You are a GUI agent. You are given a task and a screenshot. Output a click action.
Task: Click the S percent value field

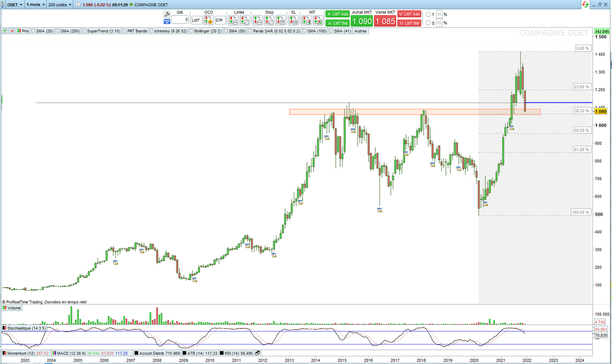(438, 23)
